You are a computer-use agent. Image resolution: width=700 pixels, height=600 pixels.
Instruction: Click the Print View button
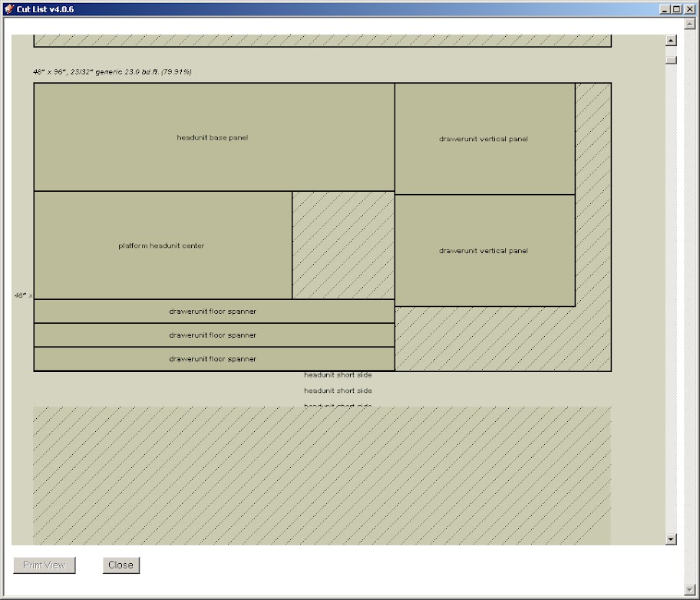pos(44,565)
